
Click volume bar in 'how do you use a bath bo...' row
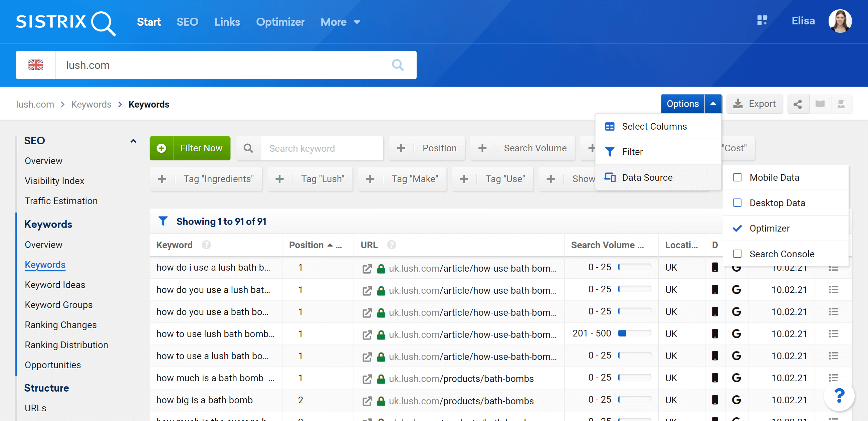click(x=635, y=311)
